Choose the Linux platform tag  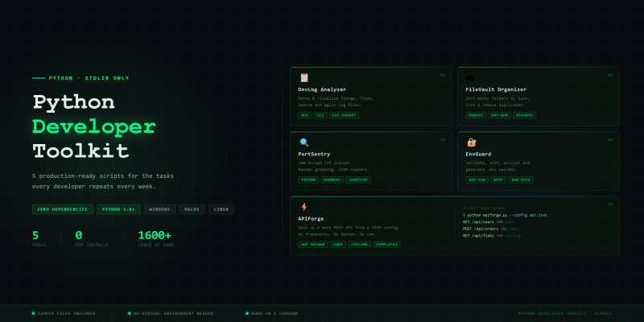(221, 209)
